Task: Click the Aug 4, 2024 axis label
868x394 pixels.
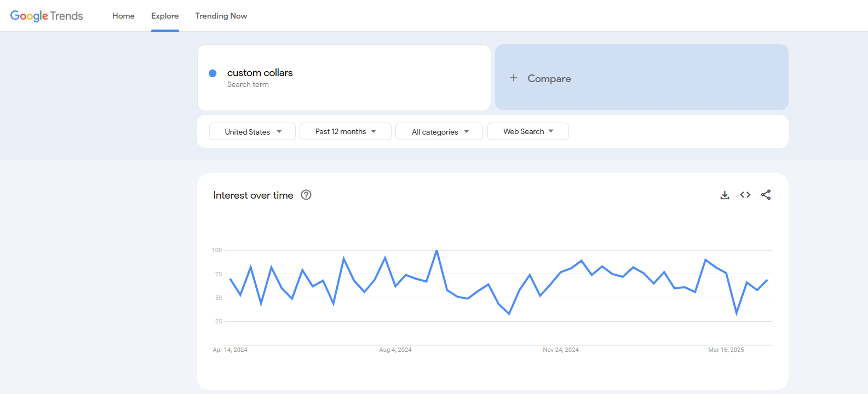Action: click(395, 350)
